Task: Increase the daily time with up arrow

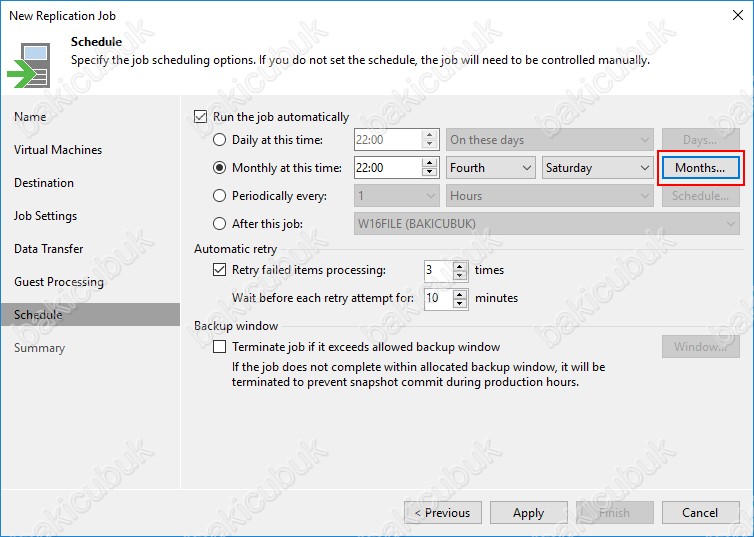Action: pos(429,135)
